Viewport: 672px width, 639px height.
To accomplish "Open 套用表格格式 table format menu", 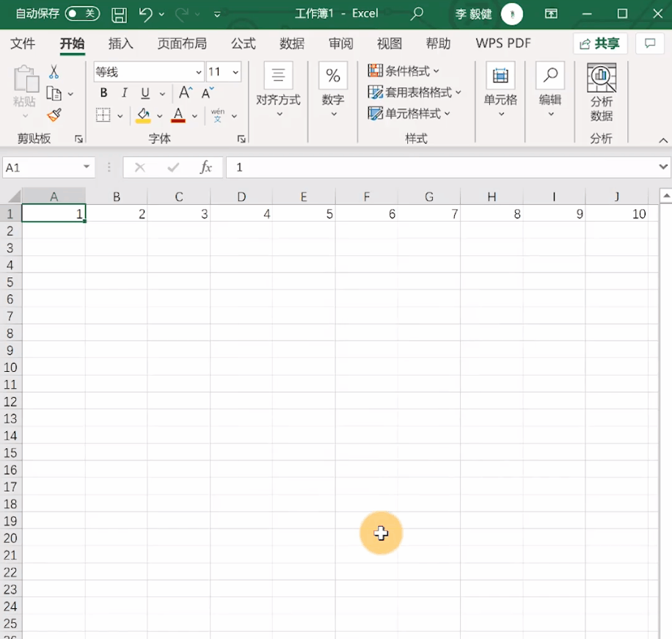I will point(414,92).
